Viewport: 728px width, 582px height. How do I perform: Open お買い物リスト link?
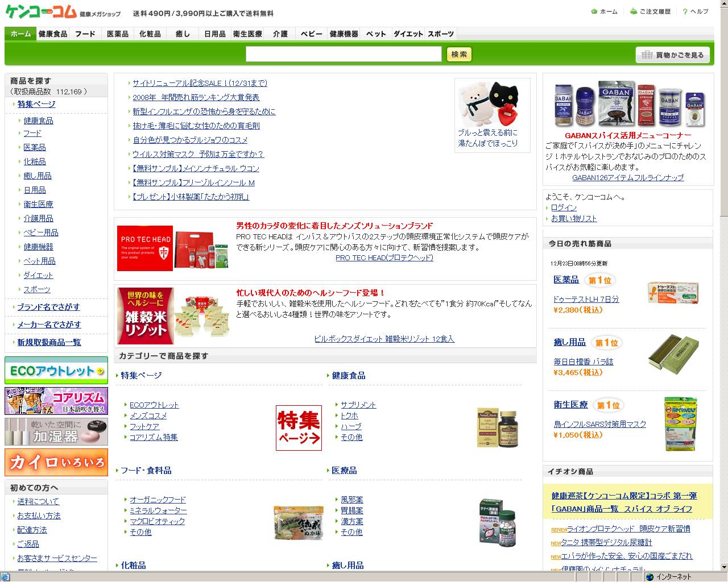(x=574, y=218)
